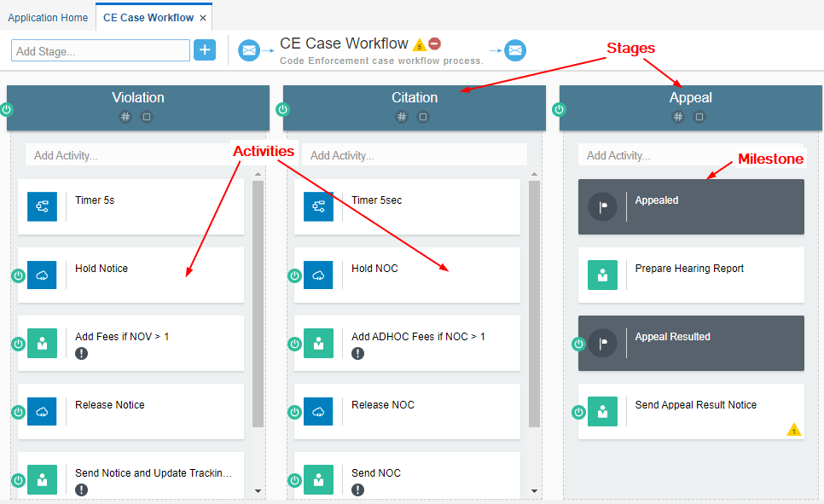Switch to the Application Home tab
Image resolution: width=824 pixels, height=504 pixels.
pos(48,17)
